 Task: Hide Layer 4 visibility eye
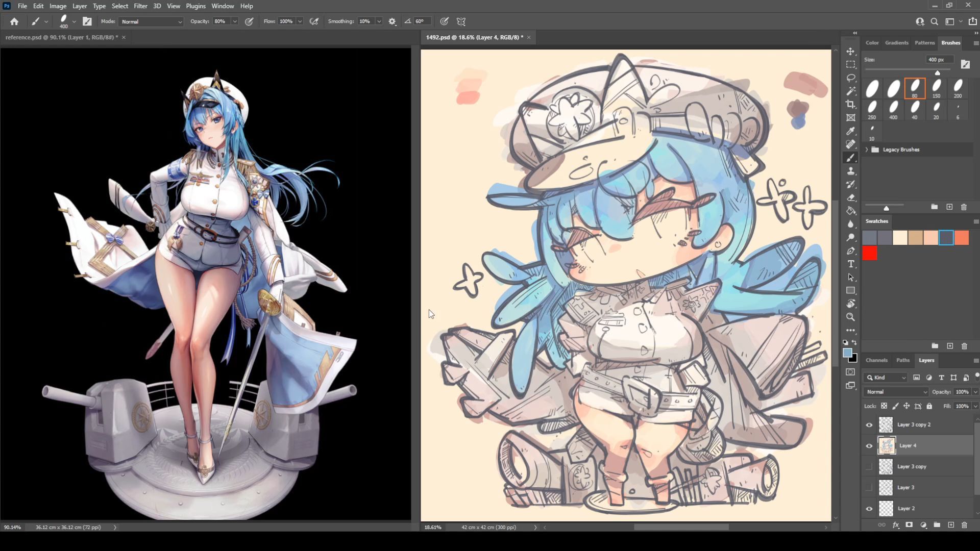[869, 446]
